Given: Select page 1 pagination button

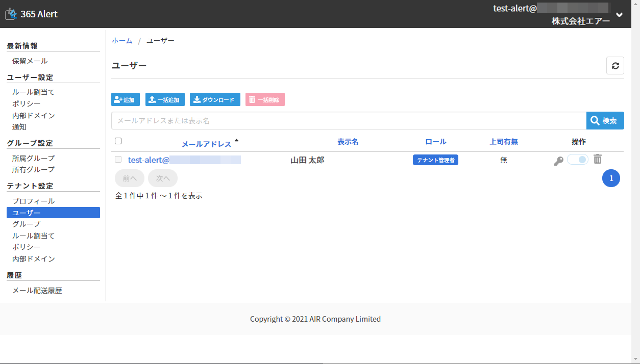Looking at the screenshot, I should pos(611,178).
